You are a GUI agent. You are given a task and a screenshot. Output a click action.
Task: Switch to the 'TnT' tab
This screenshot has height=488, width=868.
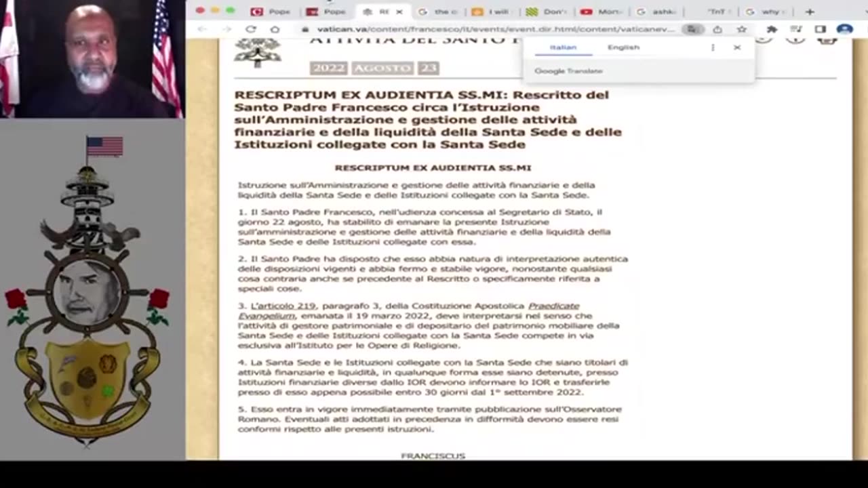coord(713,12)
